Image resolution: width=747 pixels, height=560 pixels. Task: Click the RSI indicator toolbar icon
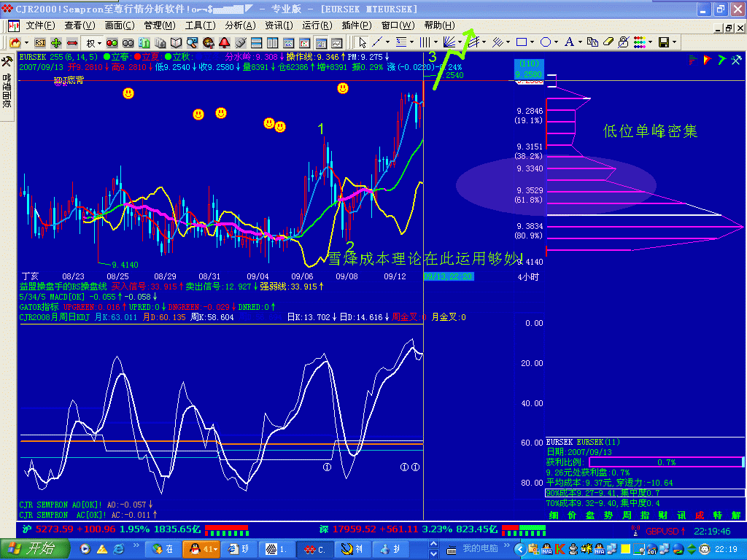(x=40, y=43)
